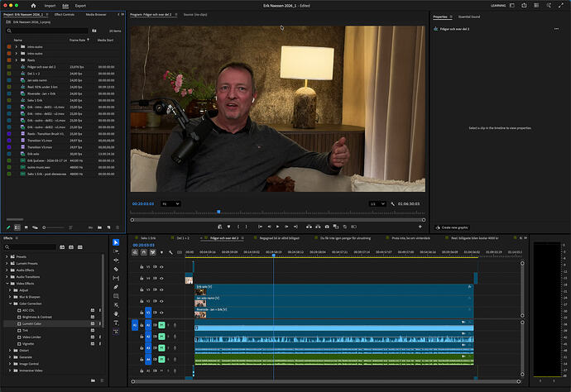Select the Track Select Forward tool
Viewport: 571px width, 392px height.
[x=116, y=251]
